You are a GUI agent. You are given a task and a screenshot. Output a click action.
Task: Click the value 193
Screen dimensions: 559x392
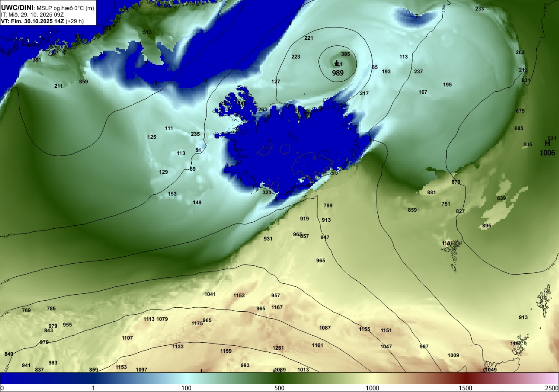click(386, 72)
